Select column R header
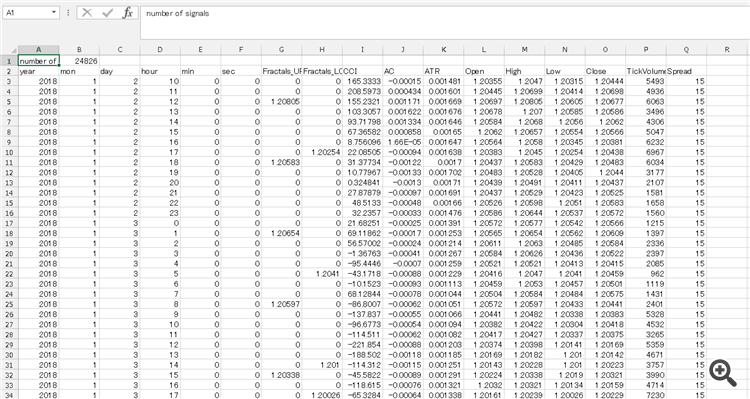The image size is (750, 399). [x=727, y=49]
